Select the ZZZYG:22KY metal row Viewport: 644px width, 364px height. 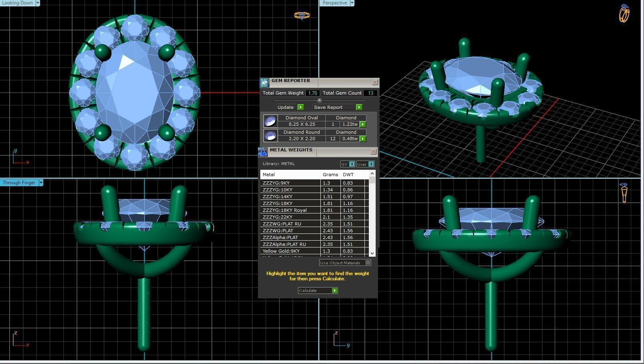(314, 217)
